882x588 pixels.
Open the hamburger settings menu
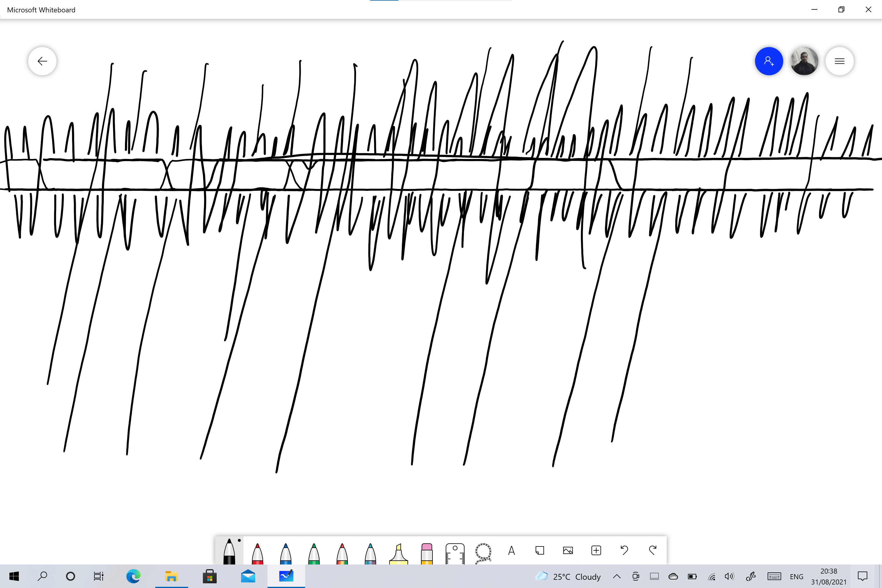click(839, 61)
